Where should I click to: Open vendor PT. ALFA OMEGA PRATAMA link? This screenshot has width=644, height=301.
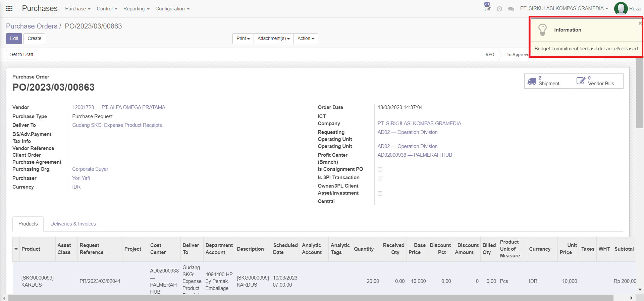point(119,107)
